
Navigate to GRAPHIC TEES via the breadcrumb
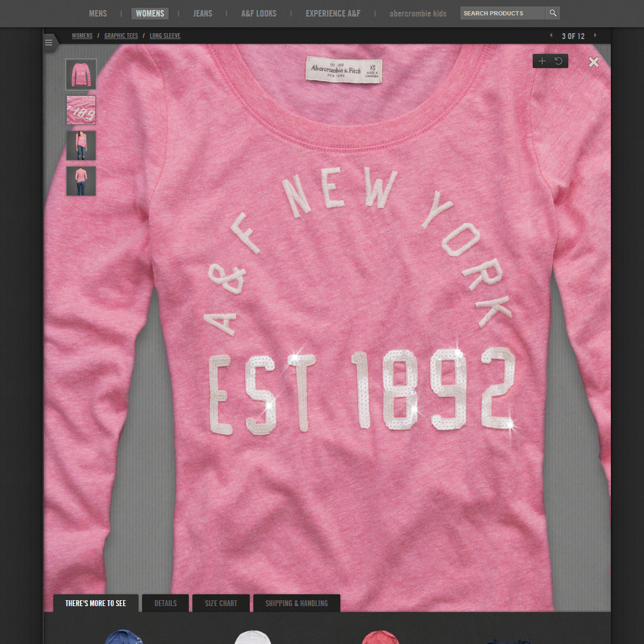coord(121,36)
